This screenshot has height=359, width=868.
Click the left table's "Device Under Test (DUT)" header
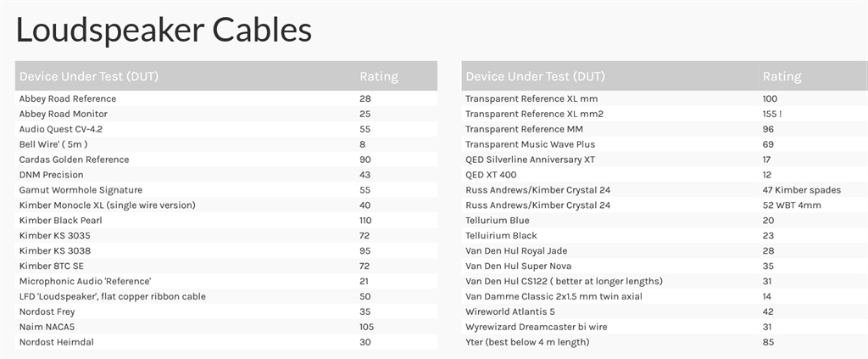point(89,76)
